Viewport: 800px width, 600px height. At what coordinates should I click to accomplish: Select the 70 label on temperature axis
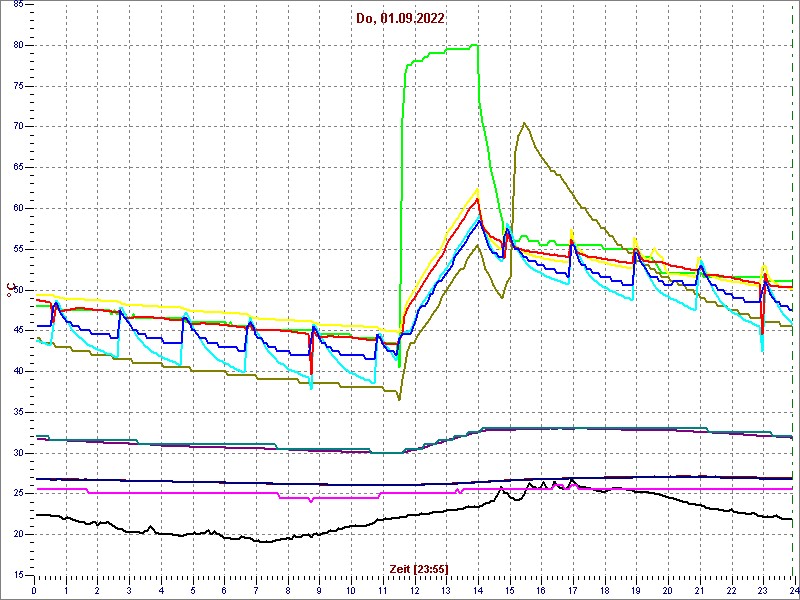pos(18,127)
